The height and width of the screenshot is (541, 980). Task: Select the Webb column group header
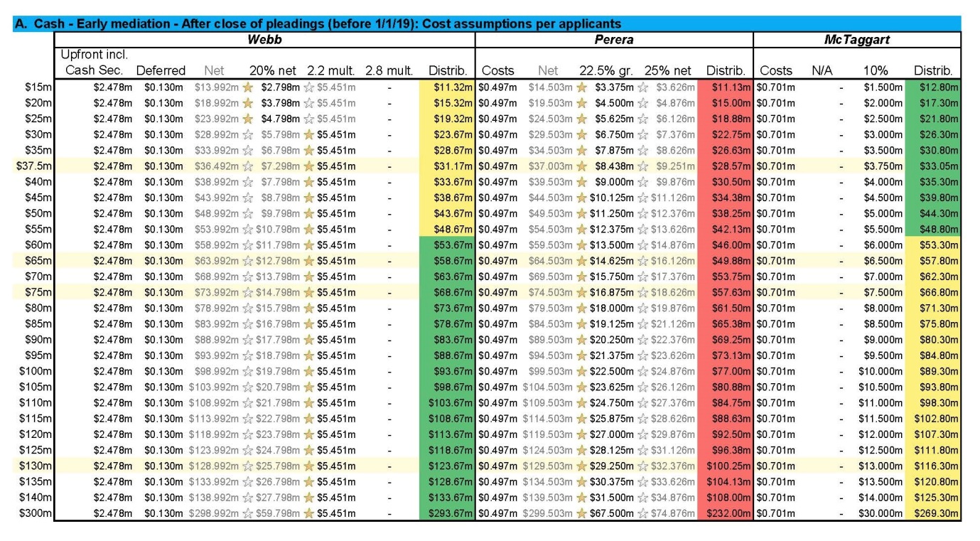tap(264, 40)
